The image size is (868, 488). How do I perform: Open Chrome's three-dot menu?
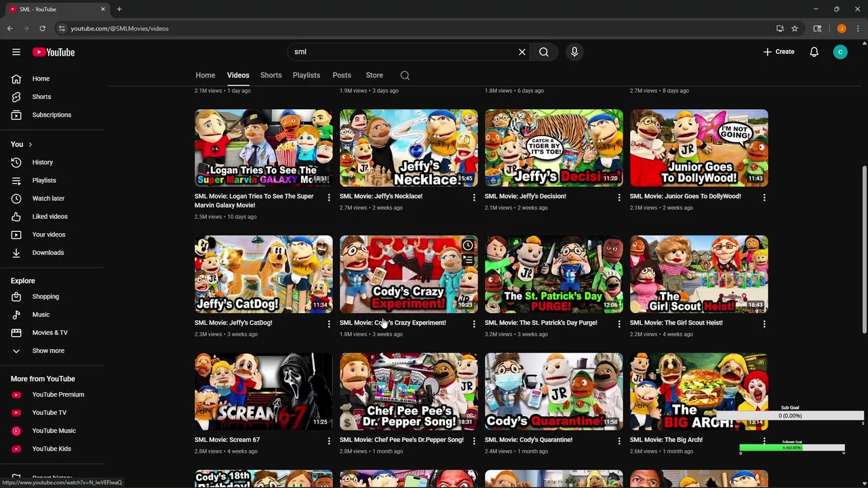click(858, 28)
